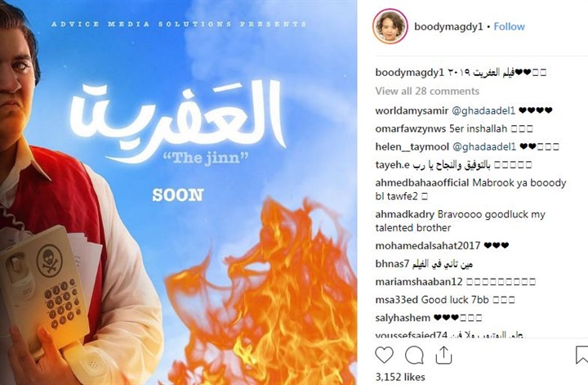Open helen__taymool commenter profile

pos(412,146)
